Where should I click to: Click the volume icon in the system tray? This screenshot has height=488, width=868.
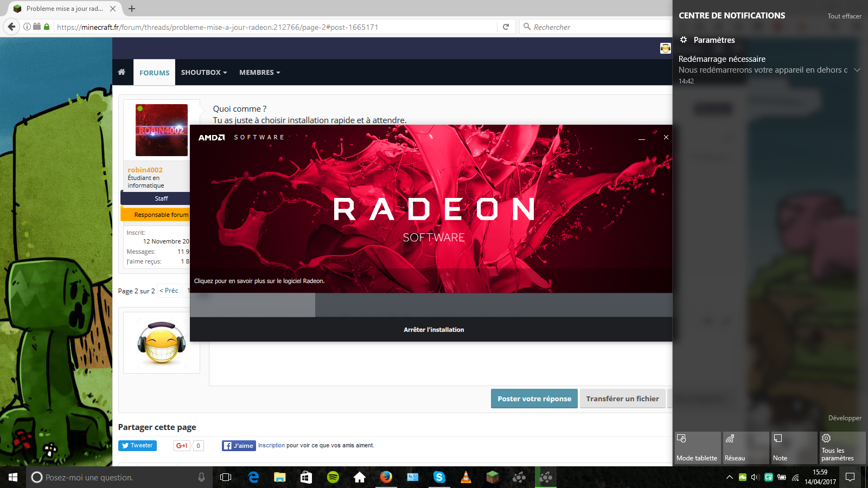coord(755,477)
